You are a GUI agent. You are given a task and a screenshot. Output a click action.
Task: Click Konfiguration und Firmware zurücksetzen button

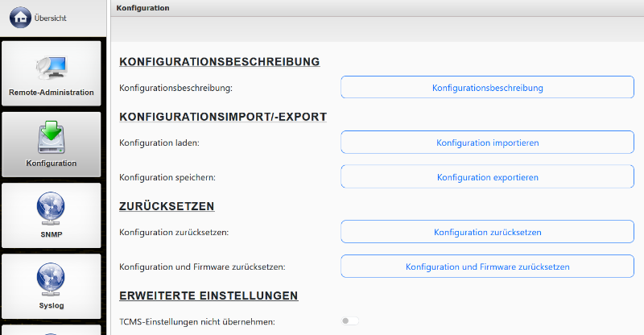pyautogui.click(x=487, y=267)
